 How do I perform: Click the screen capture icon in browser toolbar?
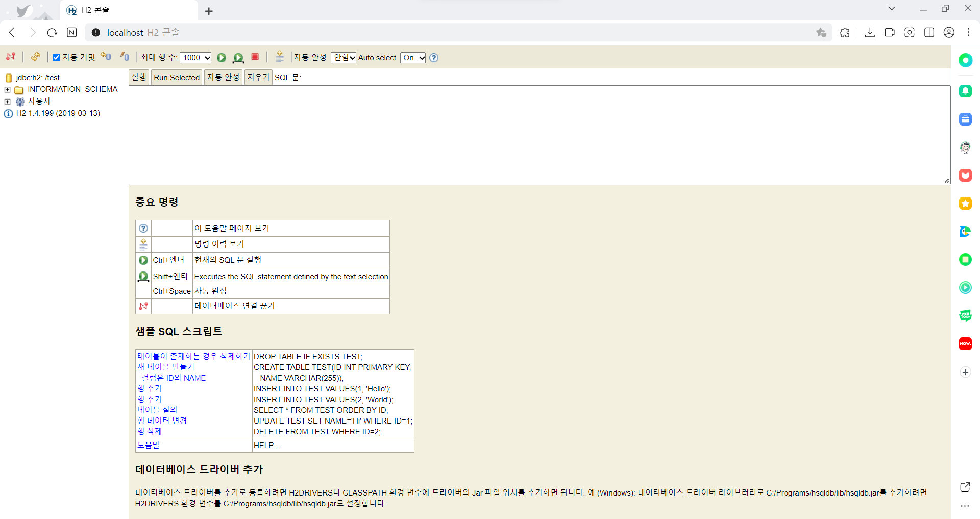[x=910, y=32]
